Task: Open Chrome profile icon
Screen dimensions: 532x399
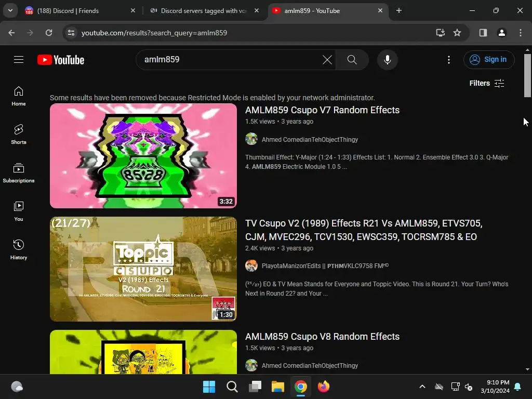Action: point(501,33)
